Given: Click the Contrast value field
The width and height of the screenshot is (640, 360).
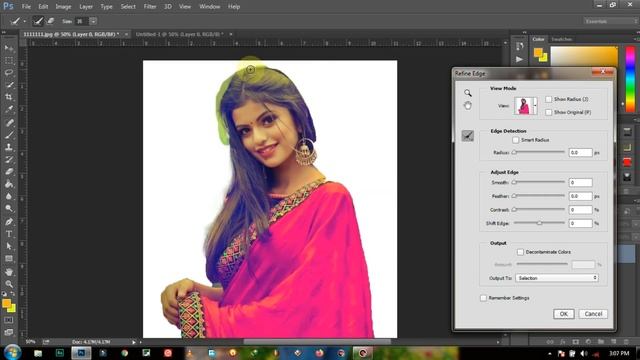Looking at the screenshot, I should click(580, 210).
